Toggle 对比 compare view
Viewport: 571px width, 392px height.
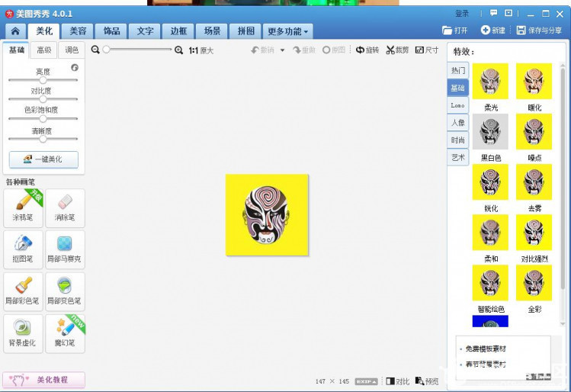[398, 381]
